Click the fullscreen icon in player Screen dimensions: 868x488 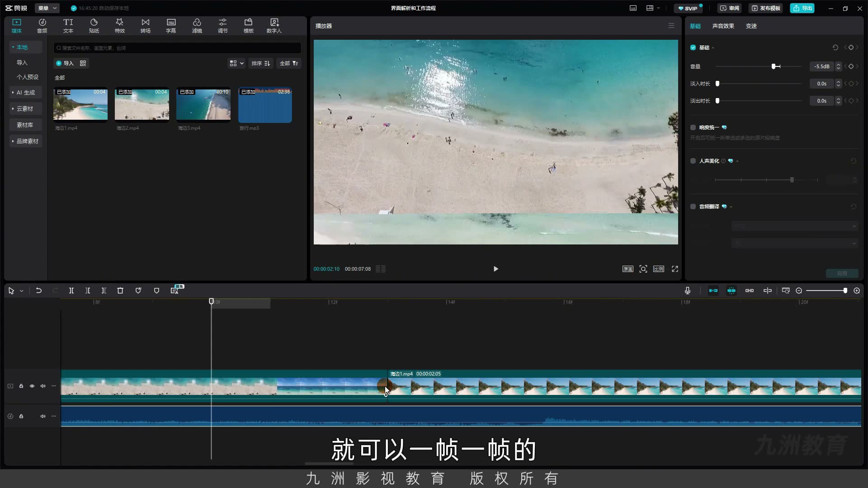click(x=675, y=269)
